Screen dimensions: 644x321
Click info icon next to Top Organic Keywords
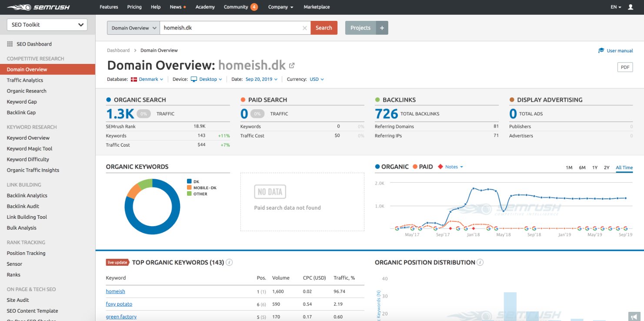pyautogui.click(x=229, y=262)
